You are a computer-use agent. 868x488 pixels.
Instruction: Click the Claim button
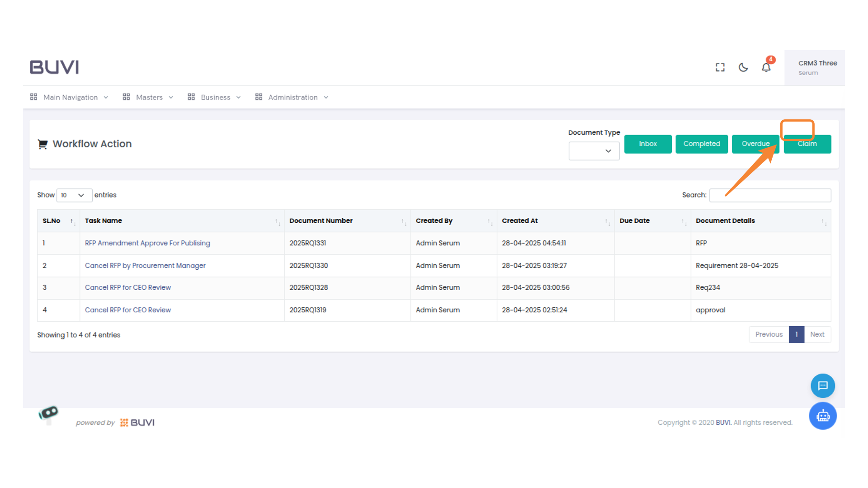pos(807,144)
